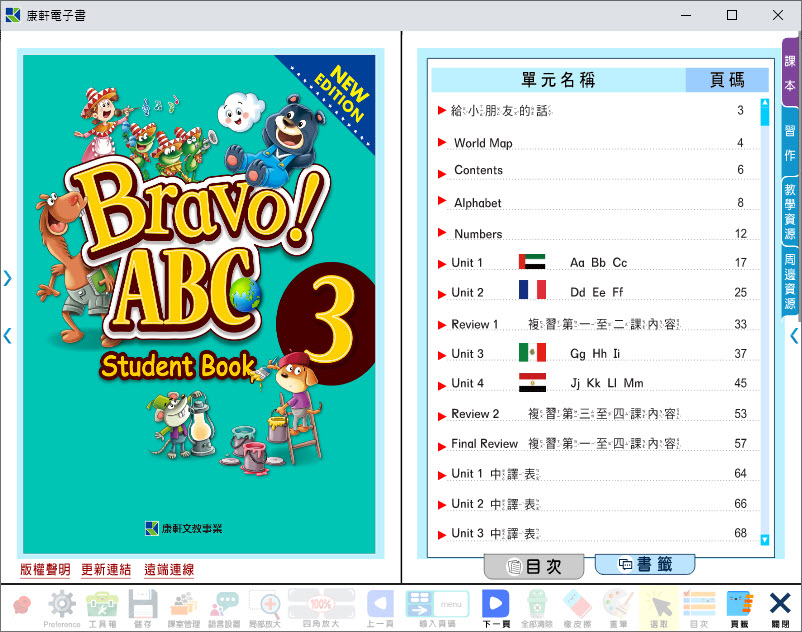Click the 頁籤 notebook icon
Image resolution: width=802 pixels, height=632 pixels.
[x=739, y=606]
